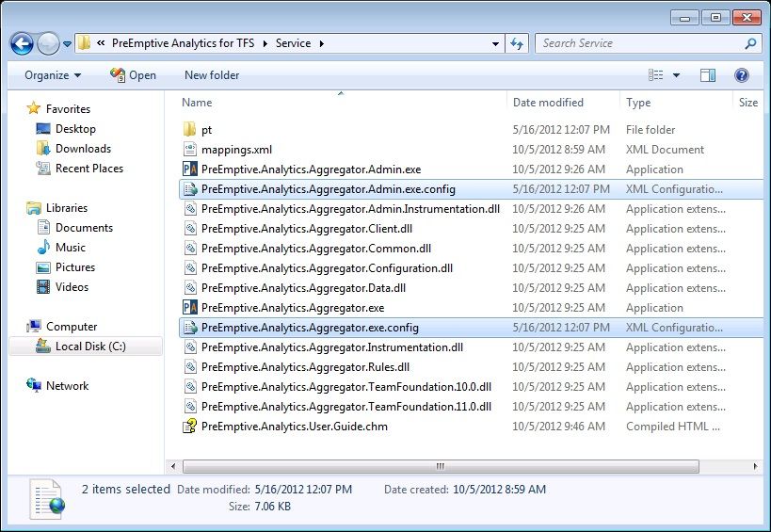Select PreEmptive.Analytics.Aggregator.Rules.dll file name

[x=305, y=367]
